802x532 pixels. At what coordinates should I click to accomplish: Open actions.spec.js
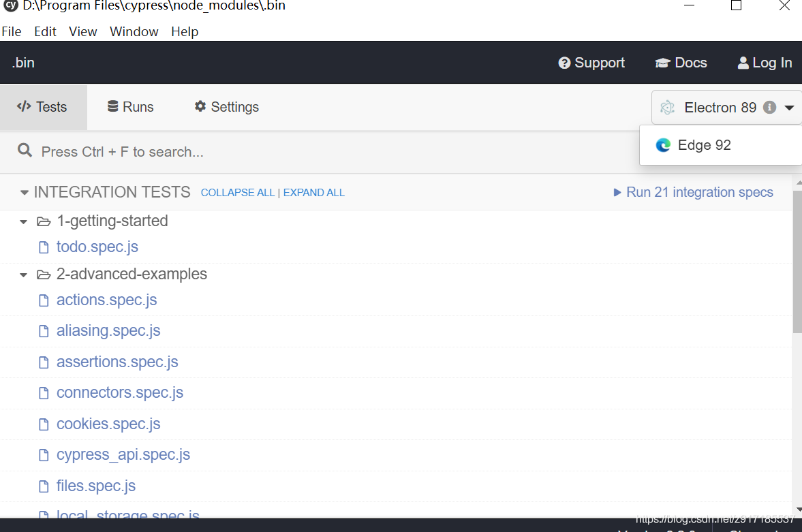coord(106,300)
